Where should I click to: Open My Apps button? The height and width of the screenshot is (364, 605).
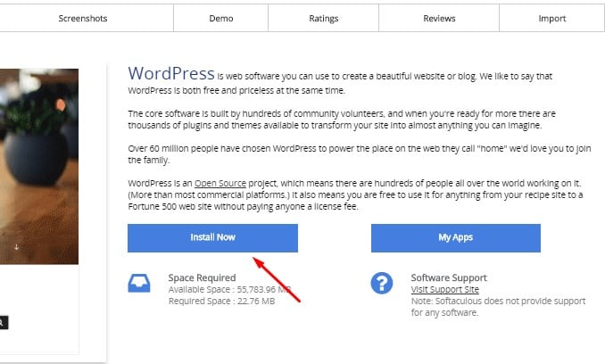tap(456, 238)
